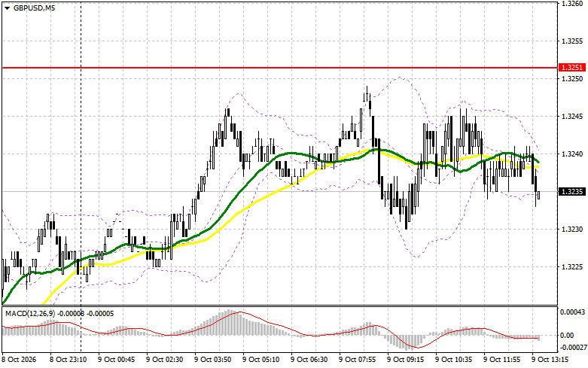
Task: Click the 1.3250 price axis value
Action: pyautogui.click(x=572, y=79)
